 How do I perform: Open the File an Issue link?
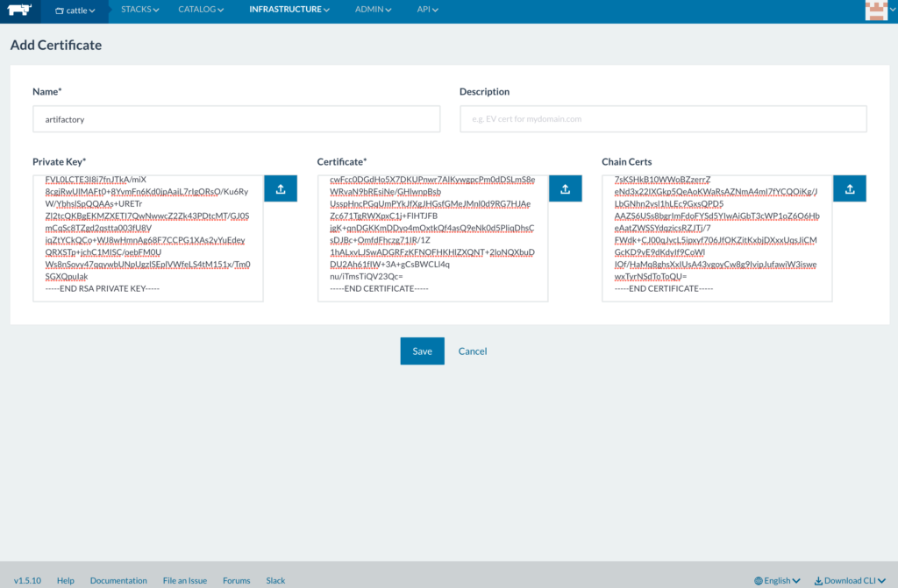[x=184, y=580]
